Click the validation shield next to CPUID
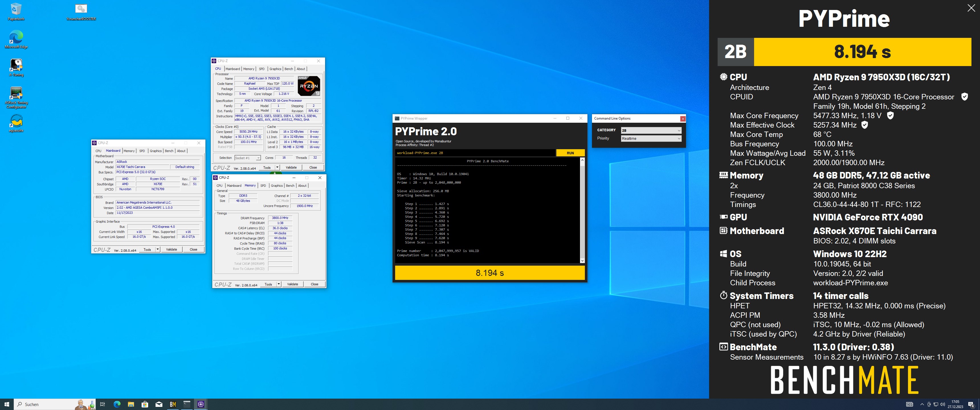Viewport: 980px width, 410px height. tap(964, 97)
